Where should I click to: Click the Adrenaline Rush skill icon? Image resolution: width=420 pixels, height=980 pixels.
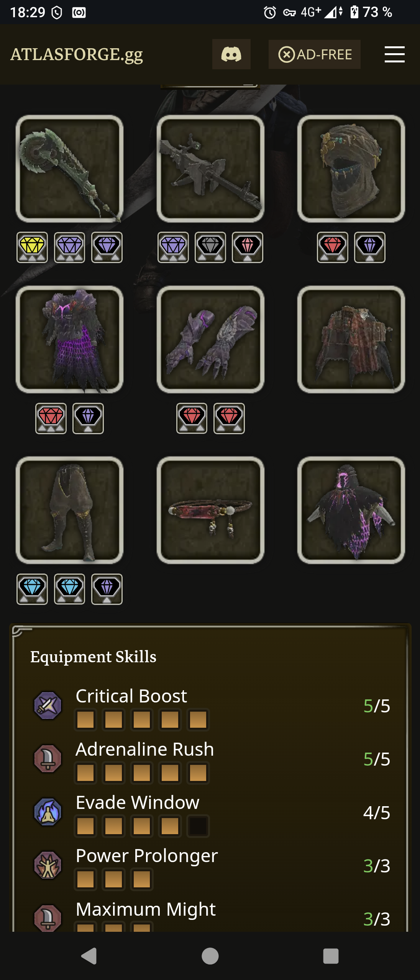point(48,759)
